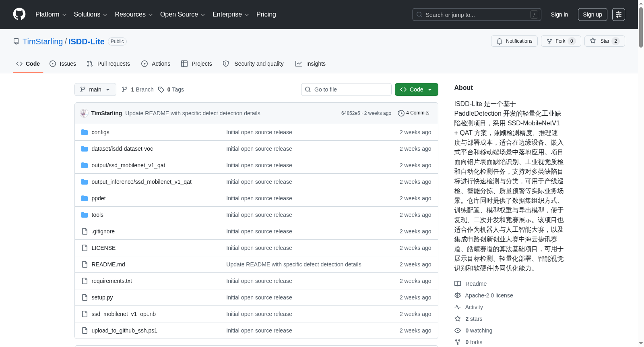Open the command palette icon button

pos(619,15)
